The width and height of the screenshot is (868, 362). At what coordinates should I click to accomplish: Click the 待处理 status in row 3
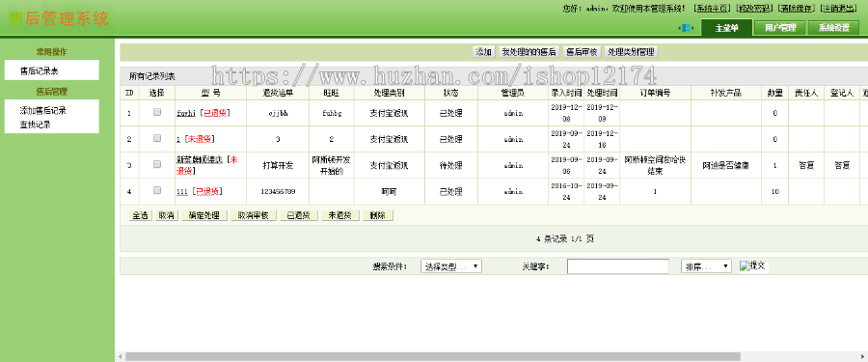click(450, 165)
